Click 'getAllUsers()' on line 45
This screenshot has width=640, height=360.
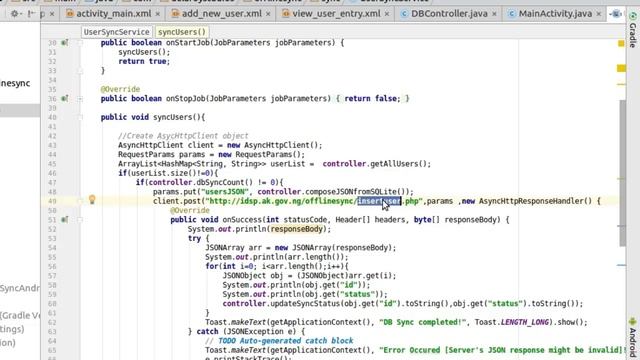(398, 164)
